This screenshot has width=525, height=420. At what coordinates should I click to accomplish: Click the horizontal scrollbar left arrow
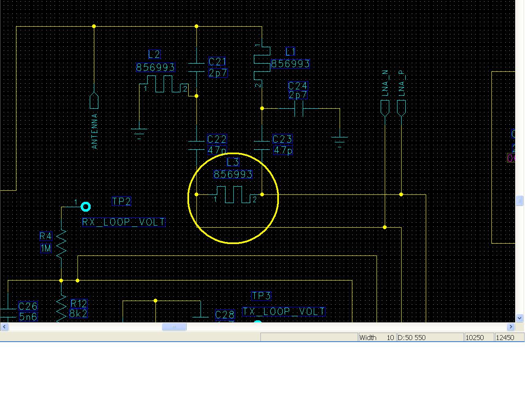(5, 327)
